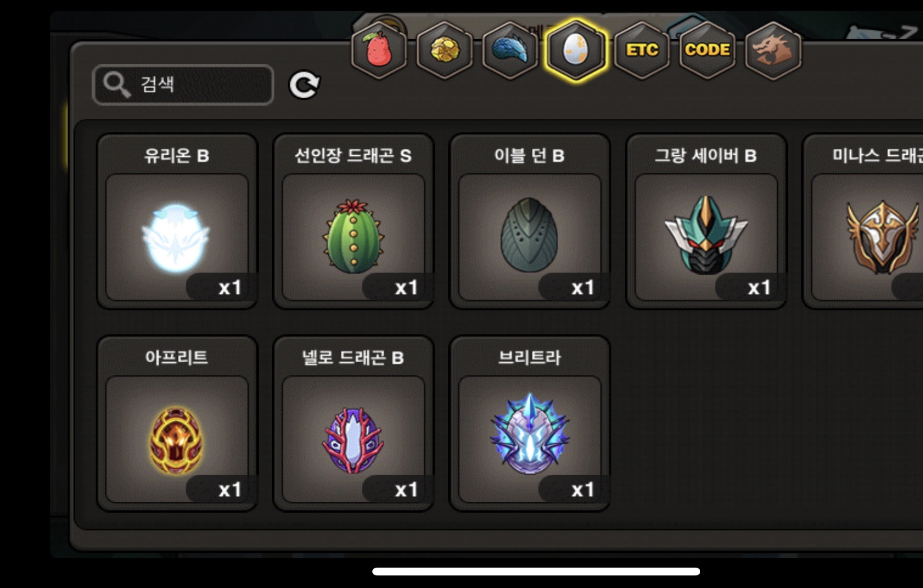Focus the 검색 search field
The height and width of the screenshot is (588, 923).
183,85
